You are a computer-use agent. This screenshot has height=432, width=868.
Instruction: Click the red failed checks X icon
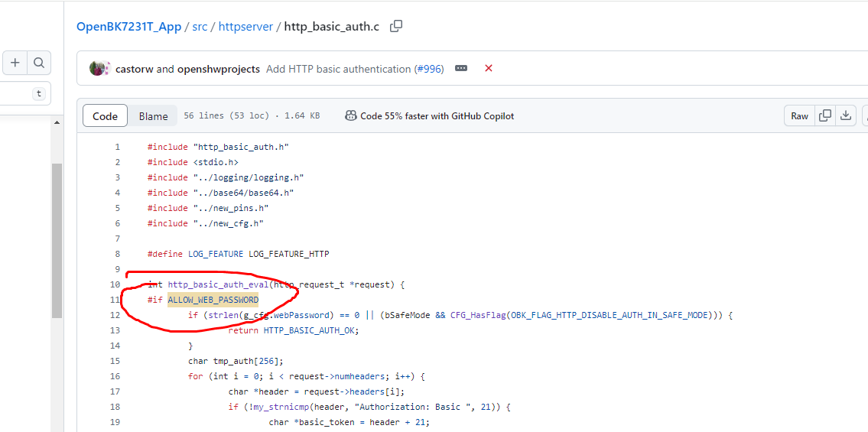point(488,69)
